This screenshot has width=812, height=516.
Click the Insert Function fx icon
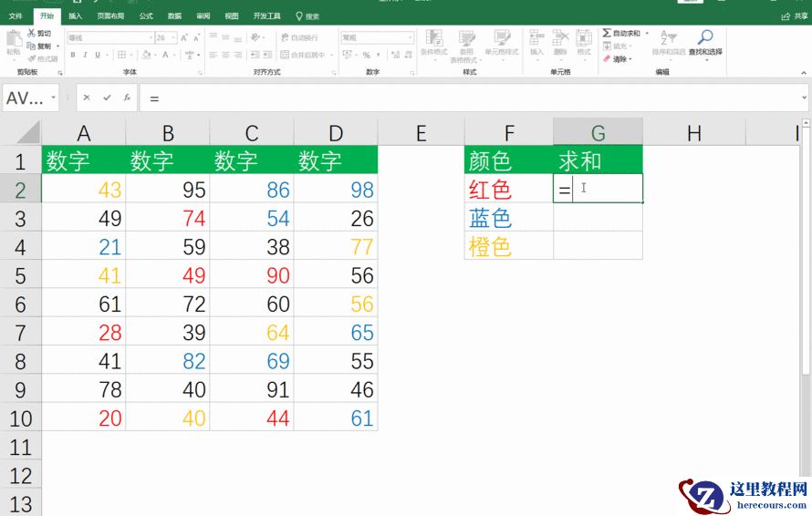pos(127,98)
